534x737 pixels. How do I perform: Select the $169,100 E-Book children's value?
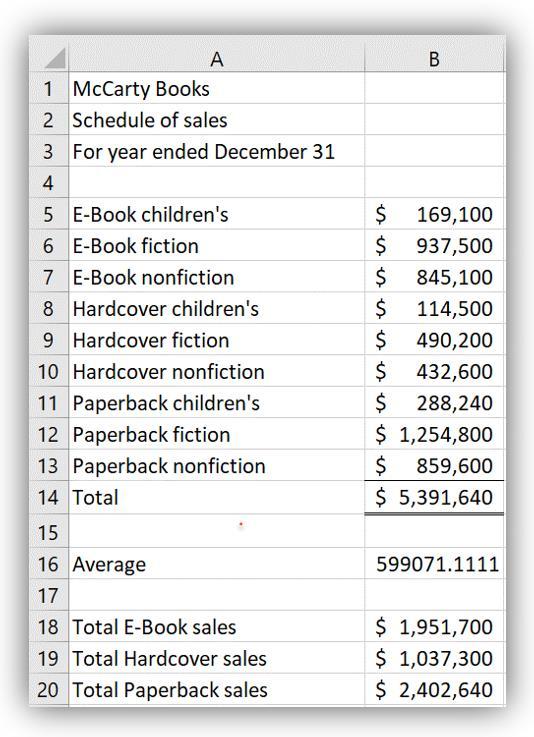coord(434,214)
